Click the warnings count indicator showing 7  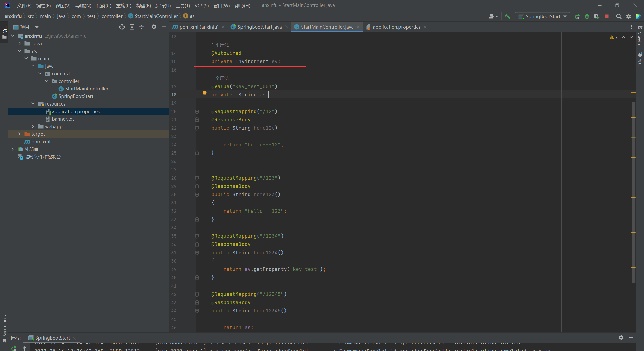pos(614,37)
